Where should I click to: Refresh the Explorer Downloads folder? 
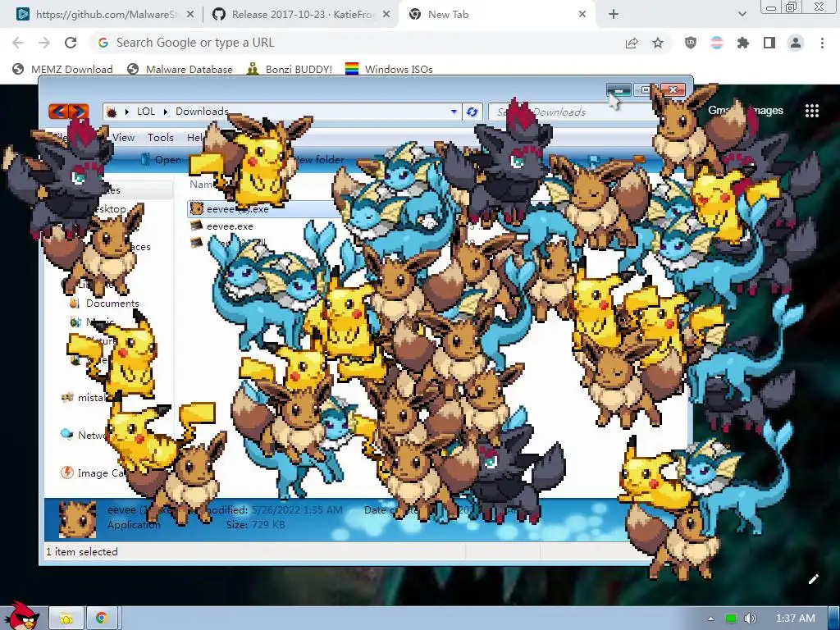(472, 112)
